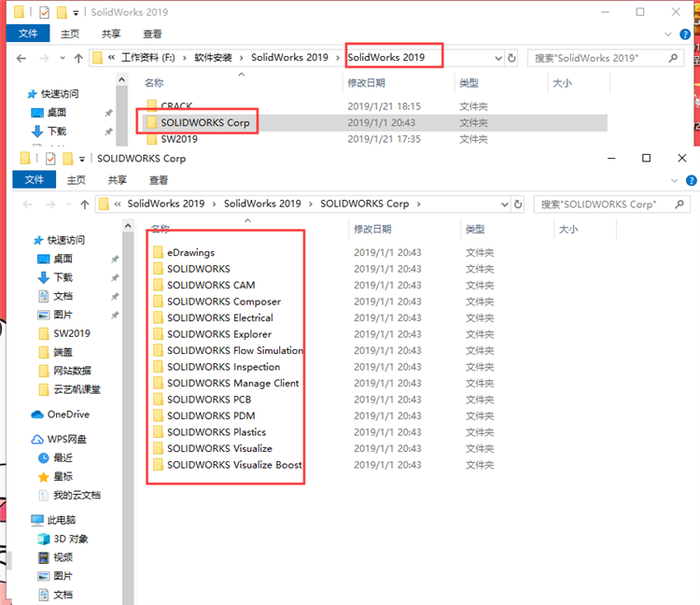Switch to 主页 tab in SOLIDWORKS Corp window
The width and height of the screenshot is (700, 605).
pyautogui.click(x=76, y=180)
